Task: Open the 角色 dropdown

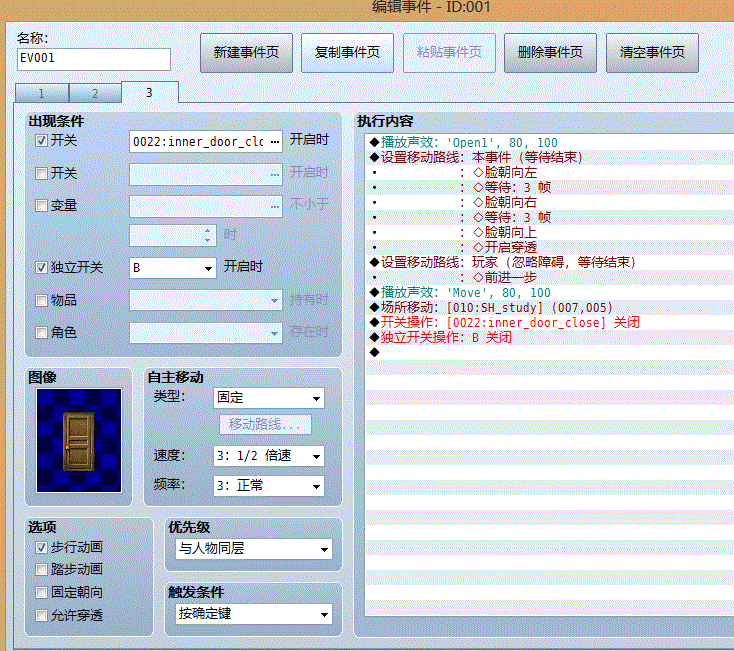Action: pyautogui.click(x=206, y=333)
